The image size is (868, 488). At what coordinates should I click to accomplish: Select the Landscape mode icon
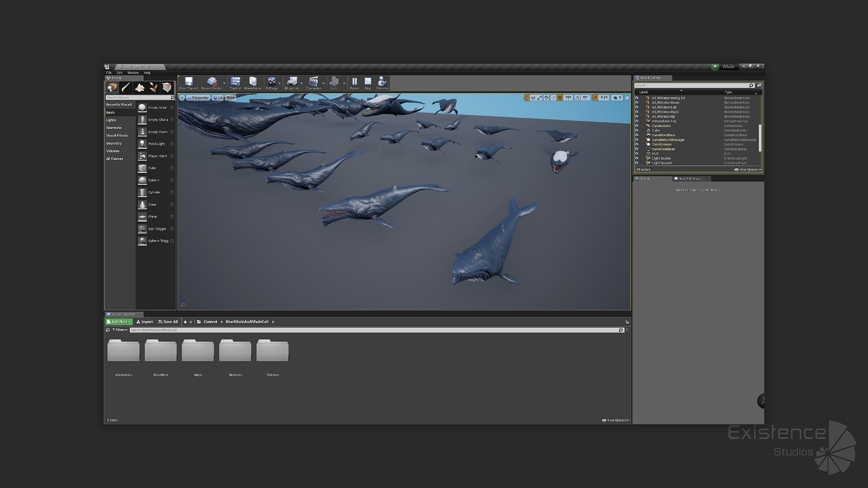pyautogui.click(x=140, y=87)
